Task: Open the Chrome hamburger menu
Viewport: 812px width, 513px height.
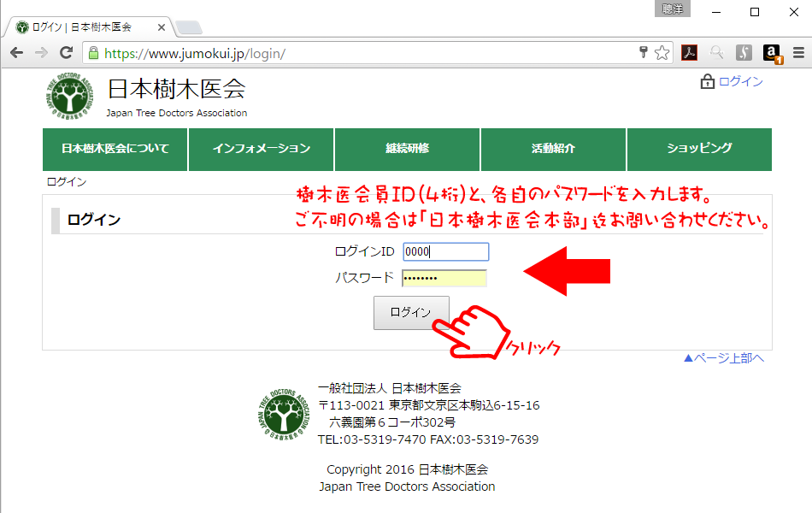Action: (798, 52)
